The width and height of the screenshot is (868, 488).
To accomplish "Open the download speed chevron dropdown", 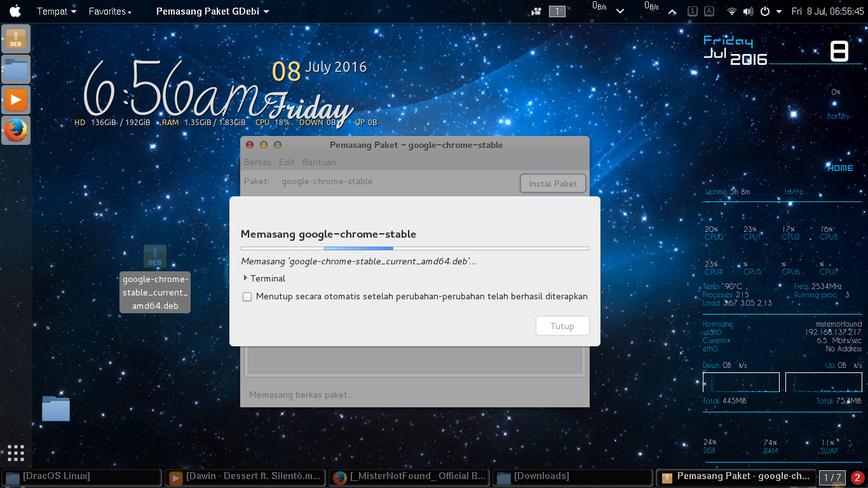I will pyautogui.click(x=620, y=11).
